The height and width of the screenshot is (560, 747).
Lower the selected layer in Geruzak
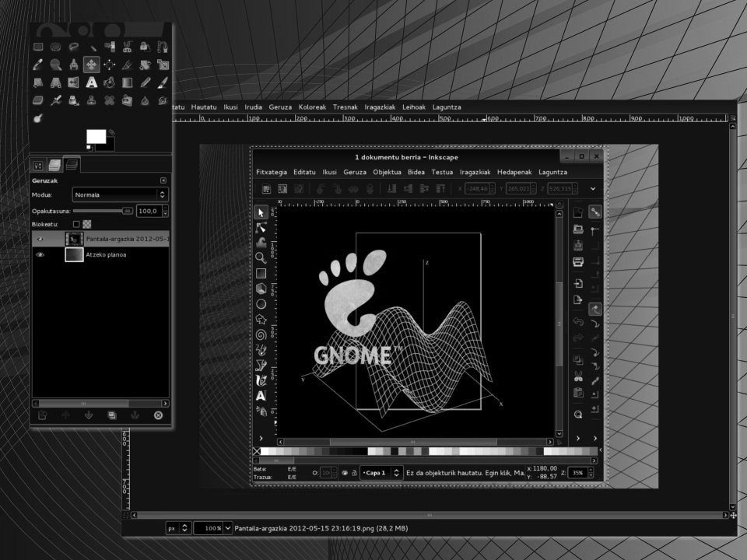click(x=89, y=415)
